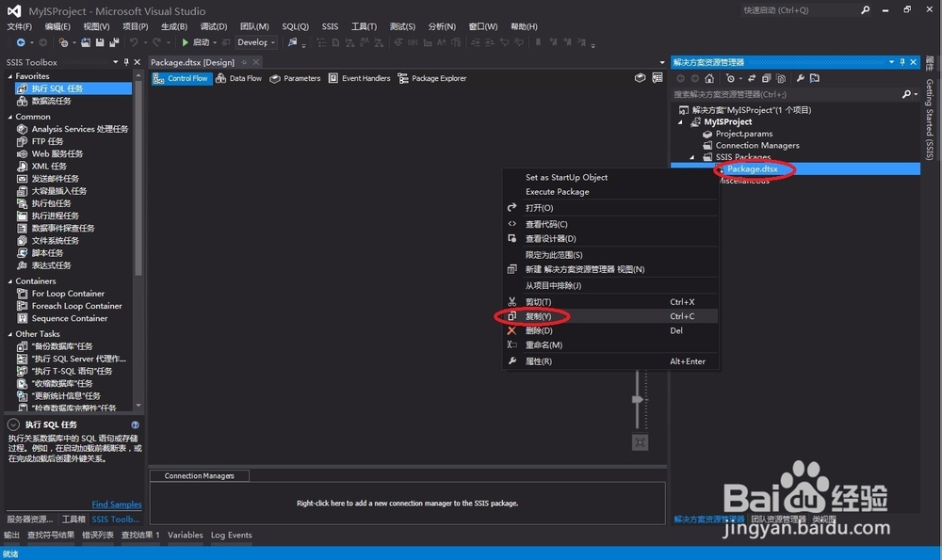The width and height of the screenshot is (942, 560).
Task: Choose the FTP 任务 toolbox item
Action: [x=47, y=141]
